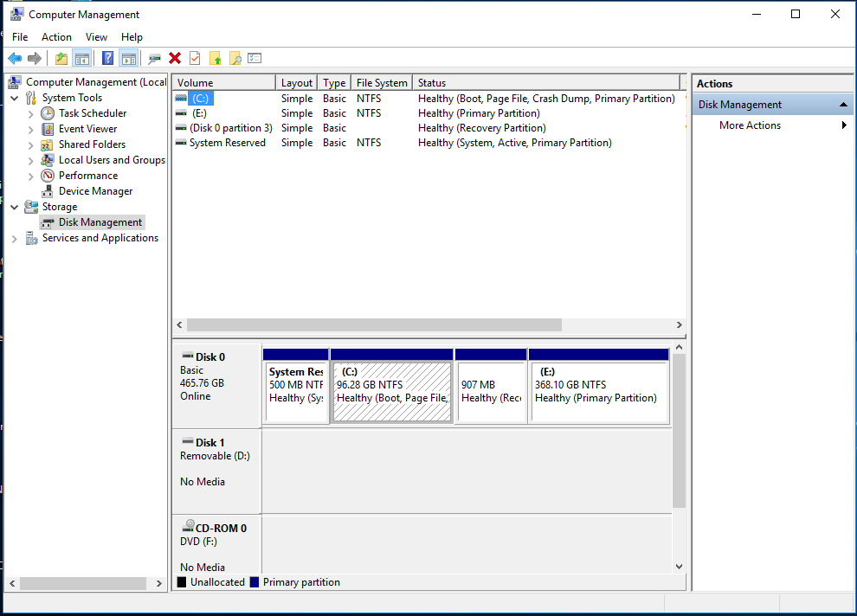857x616 pixels.
Task: Click the Connect/Rescan disk toolbar icon
Action: click(155, 59)
